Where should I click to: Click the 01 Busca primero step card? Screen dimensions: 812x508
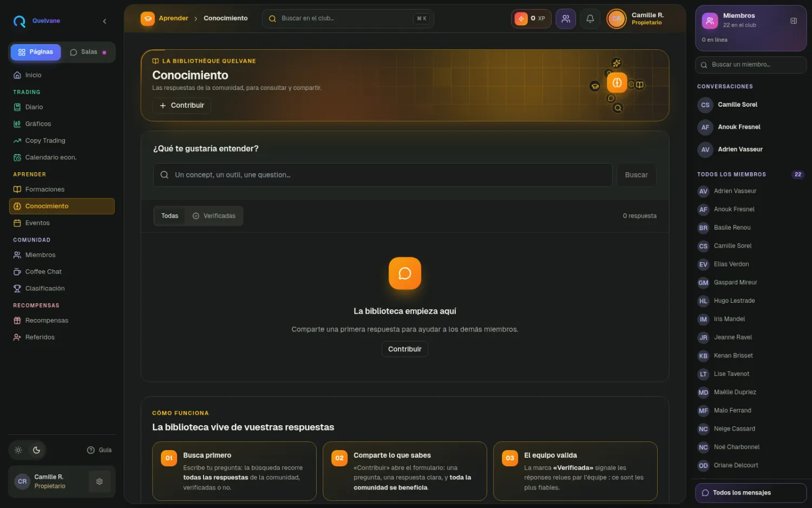pos(234,471)
